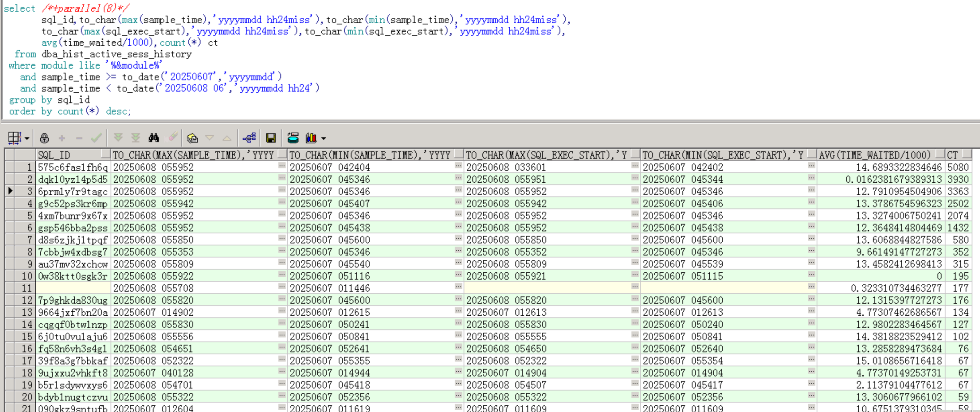
Task: Open ellipsis editor for MIN(SQL_EXEC_START) in row 12
Action: (811, 299)
